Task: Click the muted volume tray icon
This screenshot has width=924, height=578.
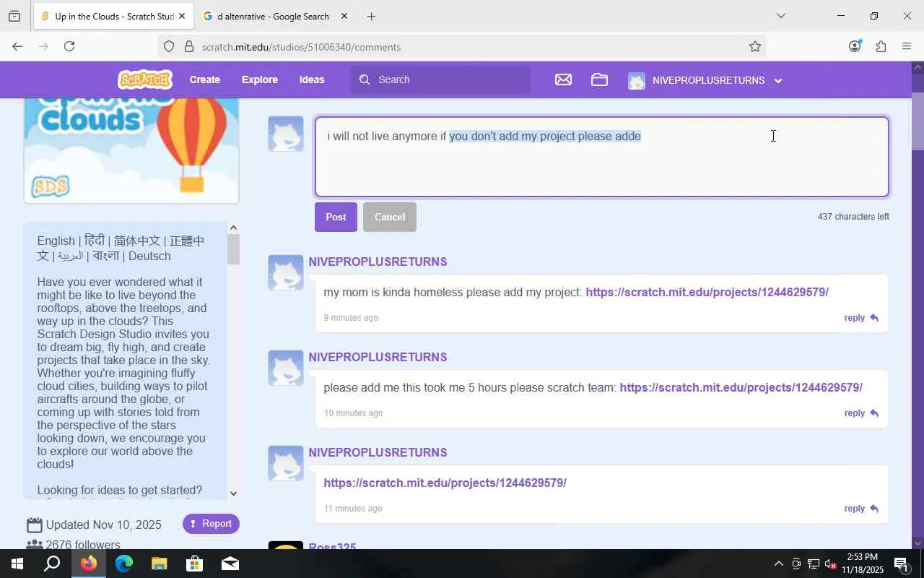Action: [830, 564]
